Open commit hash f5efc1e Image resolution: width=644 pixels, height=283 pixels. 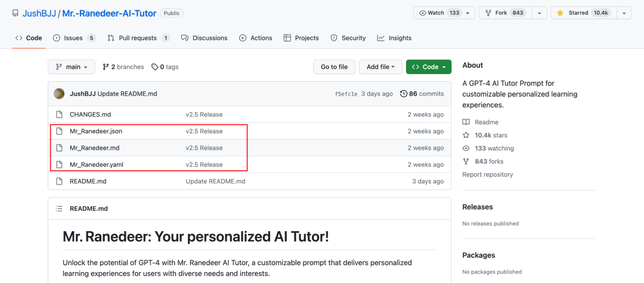click(347, 94)
